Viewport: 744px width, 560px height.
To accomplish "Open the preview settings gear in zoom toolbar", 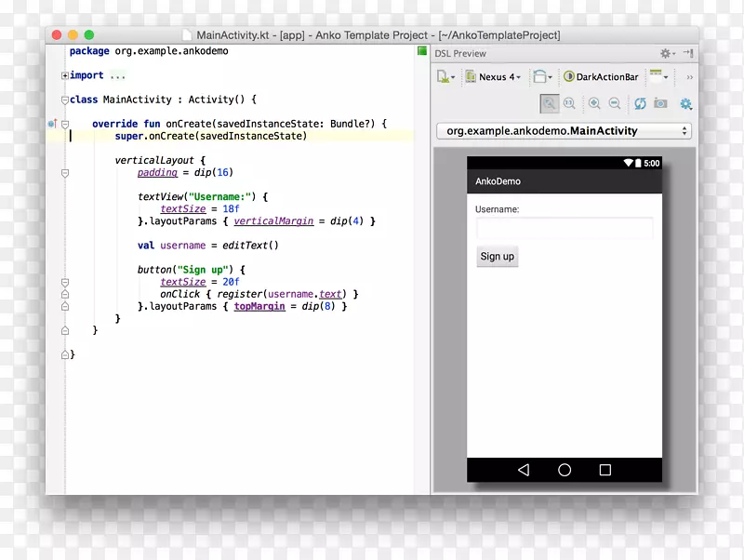I will coord(684,104).
